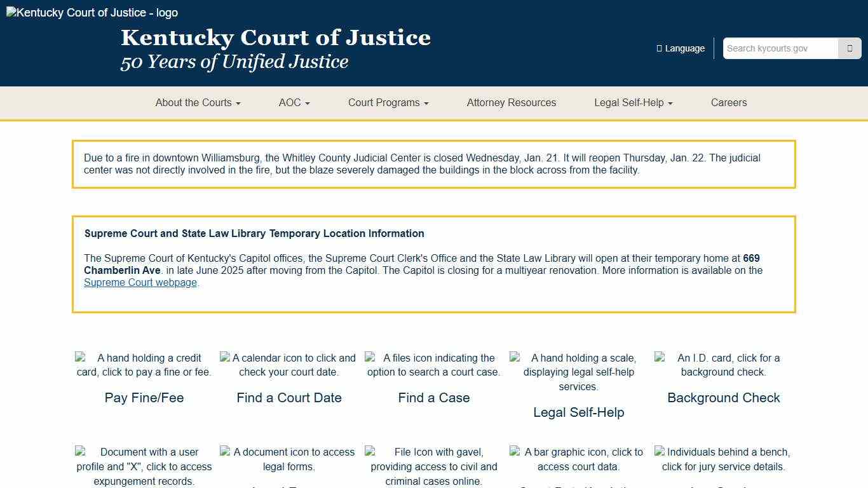Select Attorney Resources in the navigation bar
This screenshot has width=868, height=488.
coord(512,103)
